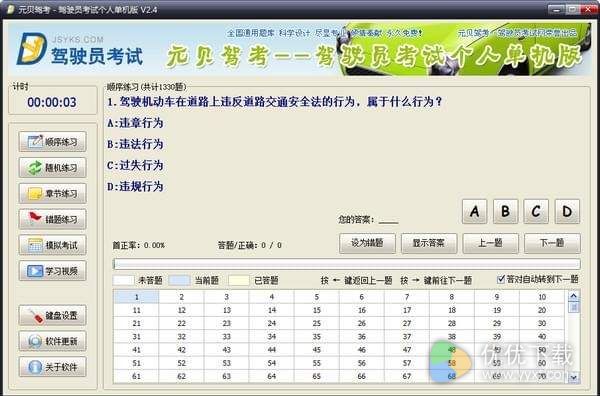The width and height of the screenshot is (600, 396).
Task: Choose answer A button
Action: tap(474, 211)
